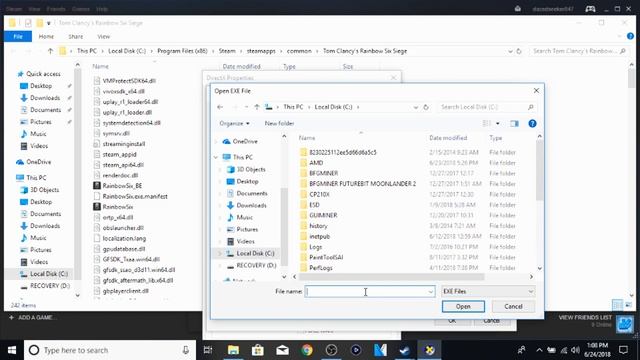
Task: Open Share tab in Explorer ribbon
Action: tap(76, 36)
